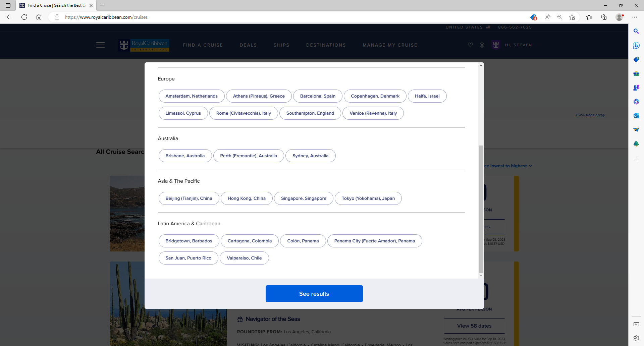Open the notifications bell icon

click(x=482, y=45)
